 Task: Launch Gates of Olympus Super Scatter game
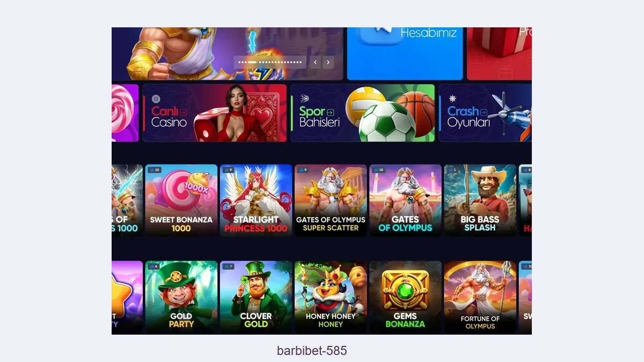click(x=331, y=200)
